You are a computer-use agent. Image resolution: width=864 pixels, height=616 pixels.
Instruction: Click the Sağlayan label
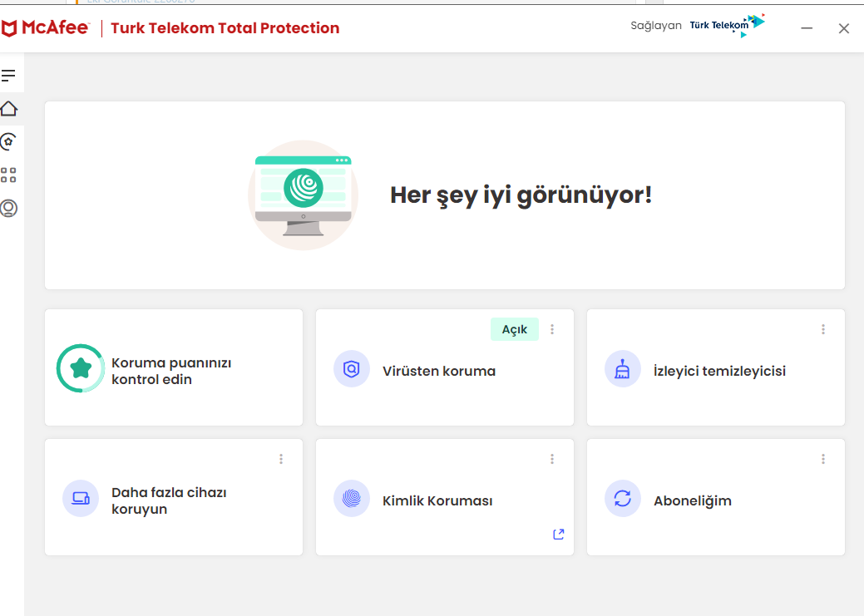(656, 26)
